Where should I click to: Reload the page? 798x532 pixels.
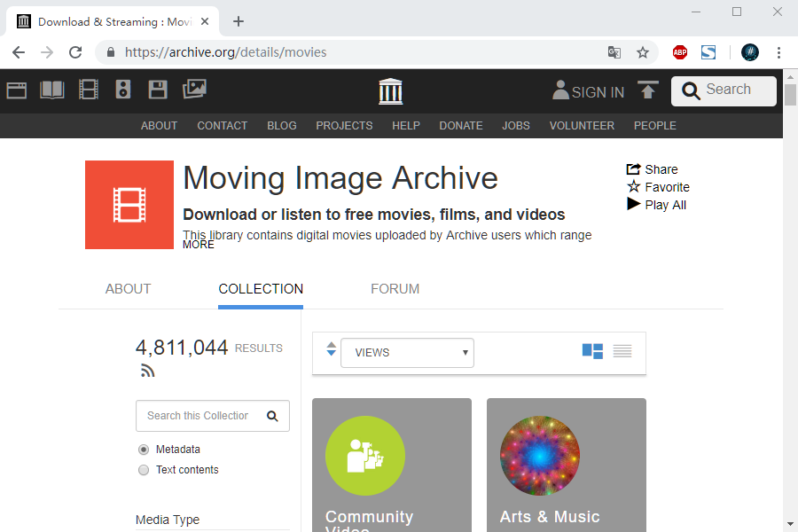75,52
